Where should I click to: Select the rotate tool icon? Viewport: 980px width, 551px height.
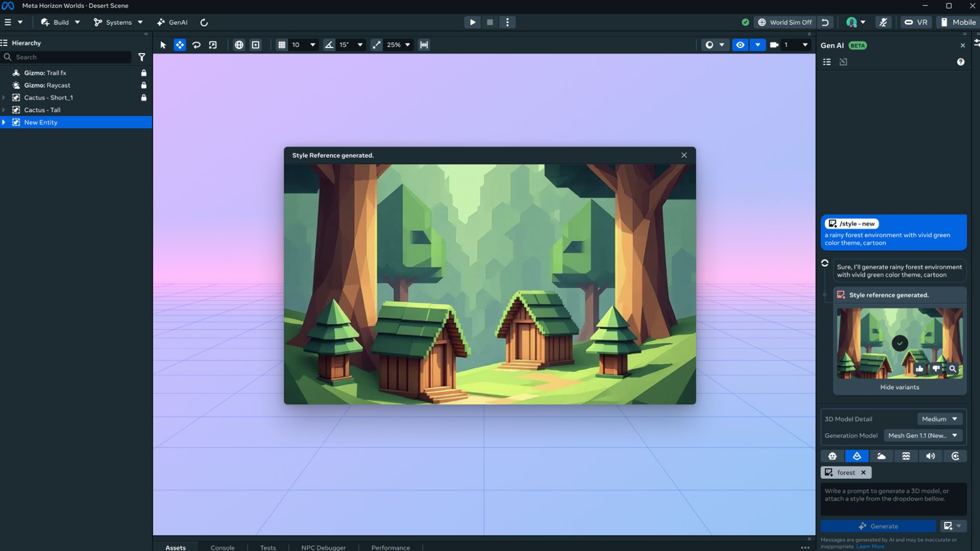click(197, 45)
